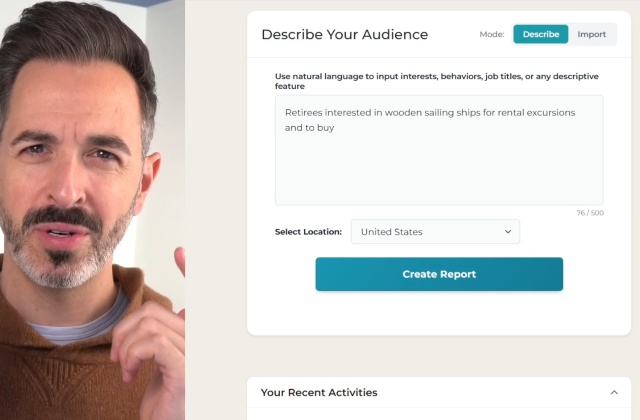Screen dimensions: 640x420
Task: Click blank card area below Create Report
Action: [439, 314]
